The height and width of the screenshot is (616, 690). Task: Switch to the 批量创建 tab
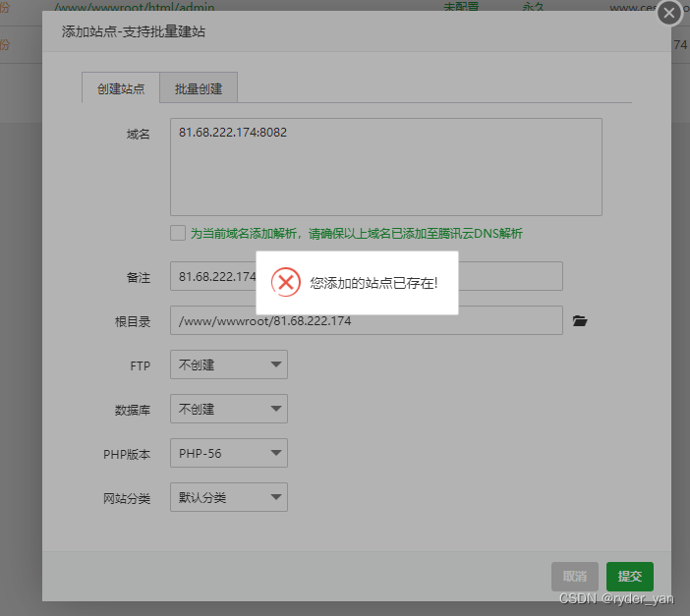pos(199,88)
